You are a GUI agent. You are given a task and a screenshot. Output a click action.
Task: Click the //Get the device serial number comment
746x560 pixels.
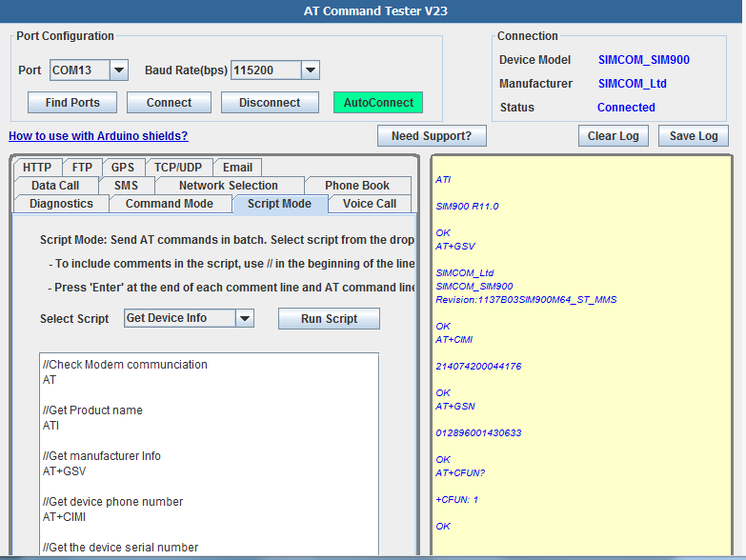pyautogui.click(x=120, y=548)
